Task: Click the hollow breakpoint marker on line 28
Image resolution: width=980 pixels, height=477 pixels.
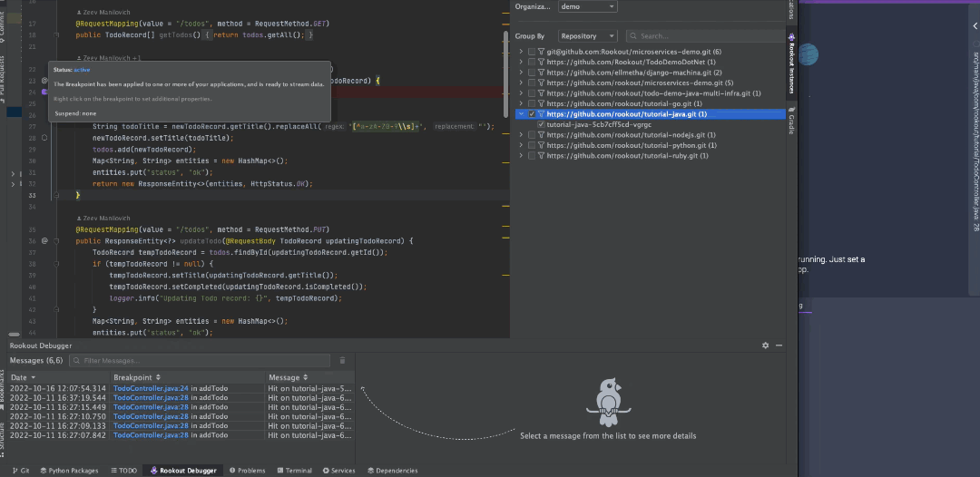Action: tap(44, 137)
